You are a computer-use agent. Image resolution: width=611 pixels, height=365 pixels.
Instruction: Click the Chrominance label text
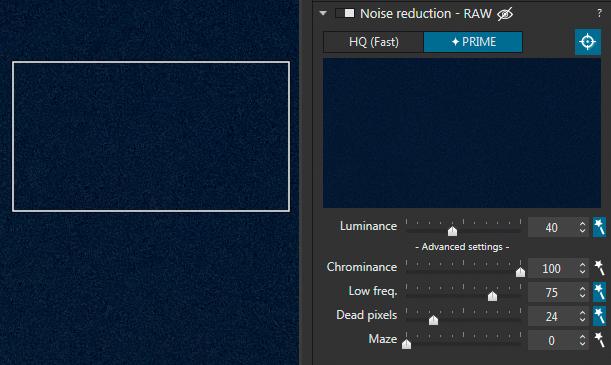point(362,267)
